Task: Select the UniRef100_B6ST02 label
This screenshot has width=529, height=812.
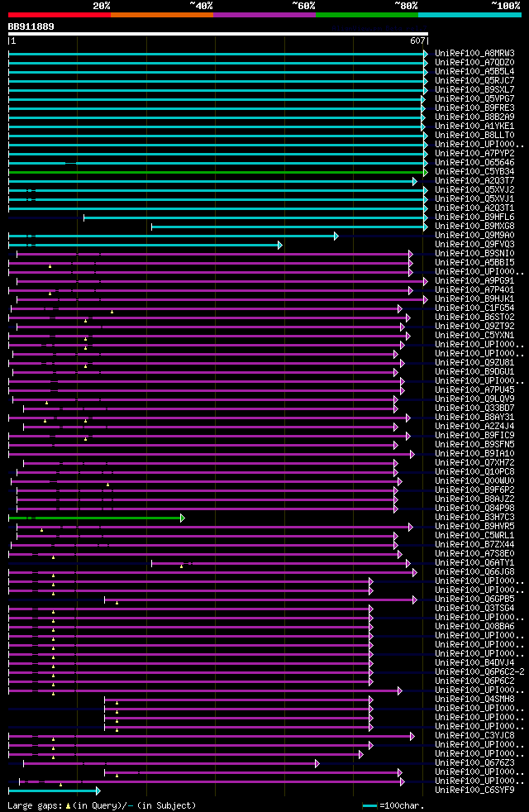Action: (474, 318)
